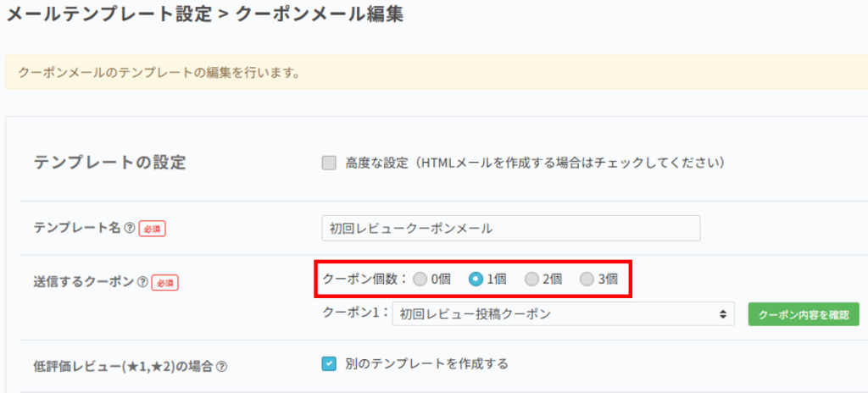
Task: Open the help icon next to 低評価レビュー
Action: point(221,366)
